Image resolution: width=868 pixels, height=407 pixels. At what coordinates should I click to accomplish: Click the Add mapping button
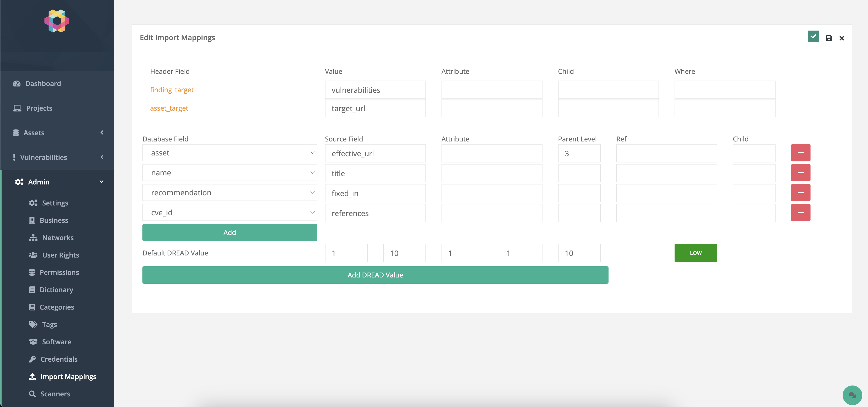[229, 232]
